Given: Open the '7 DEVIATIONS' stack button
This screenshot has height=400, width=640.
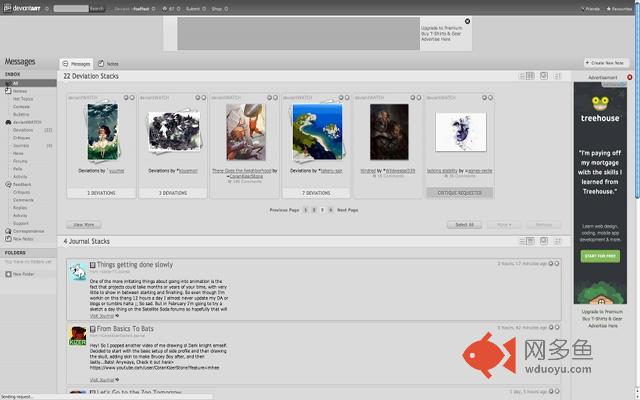Looking at the screenshot, I should (316, 193).
